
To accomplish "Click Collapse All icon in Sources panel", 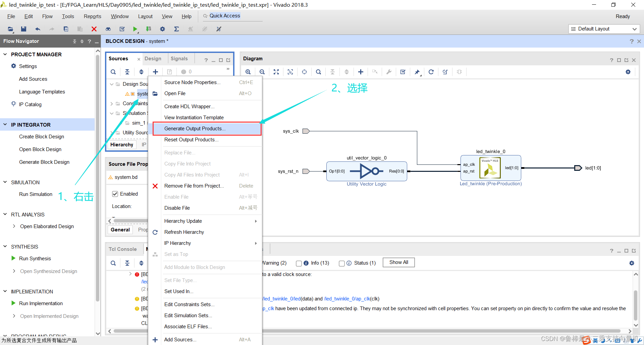I will 127,72.
